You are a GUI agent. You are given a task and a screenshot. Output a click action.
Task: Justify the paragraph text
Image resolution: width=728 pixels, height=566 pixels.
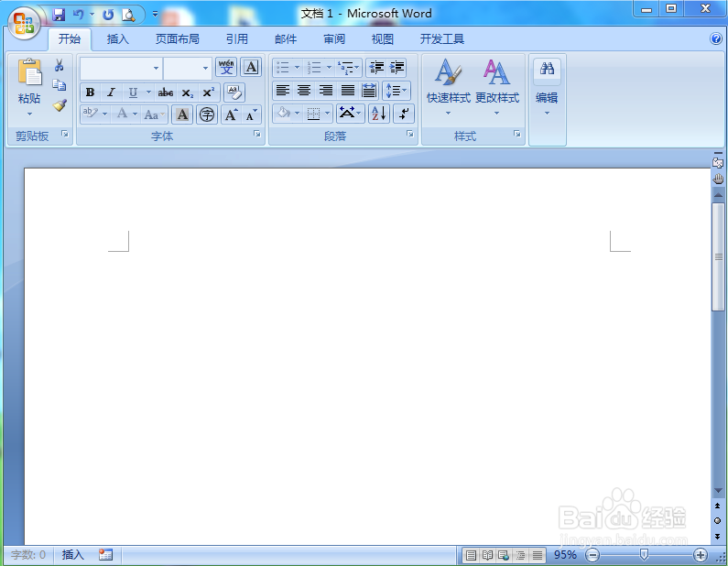(x=348, y=90)
